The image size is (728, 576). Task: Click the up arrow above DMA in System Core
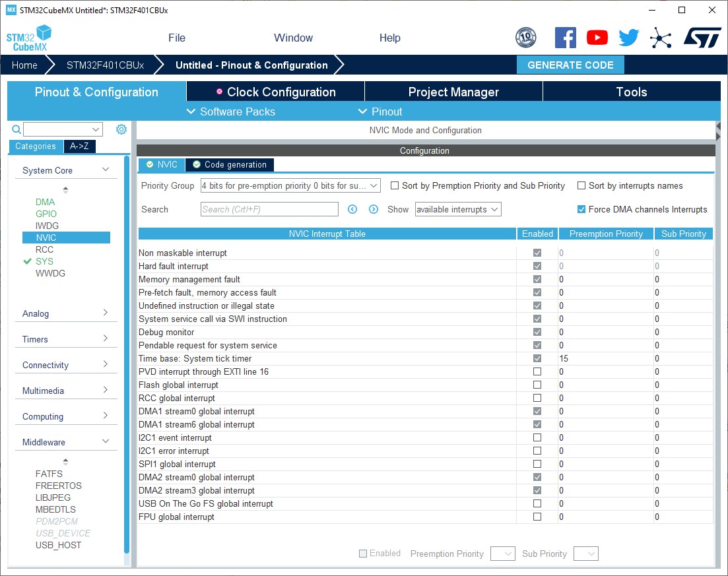(65, 190)
